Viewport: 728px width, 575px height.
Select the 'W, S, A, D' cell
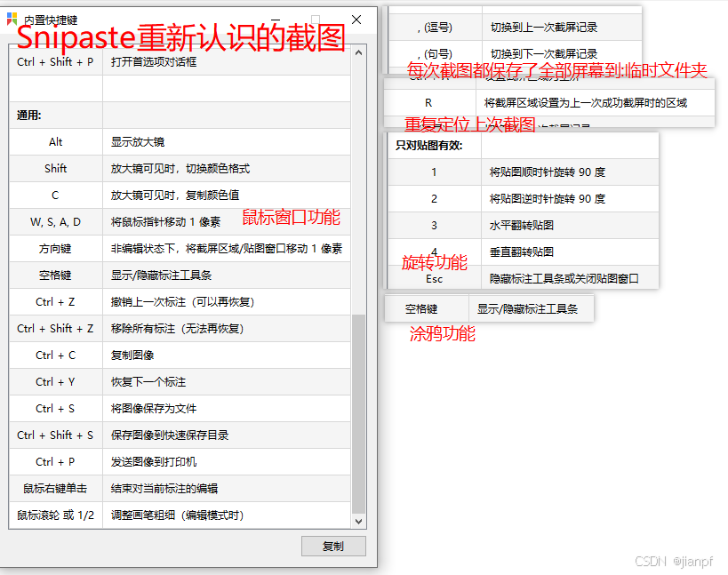point(55,222)
